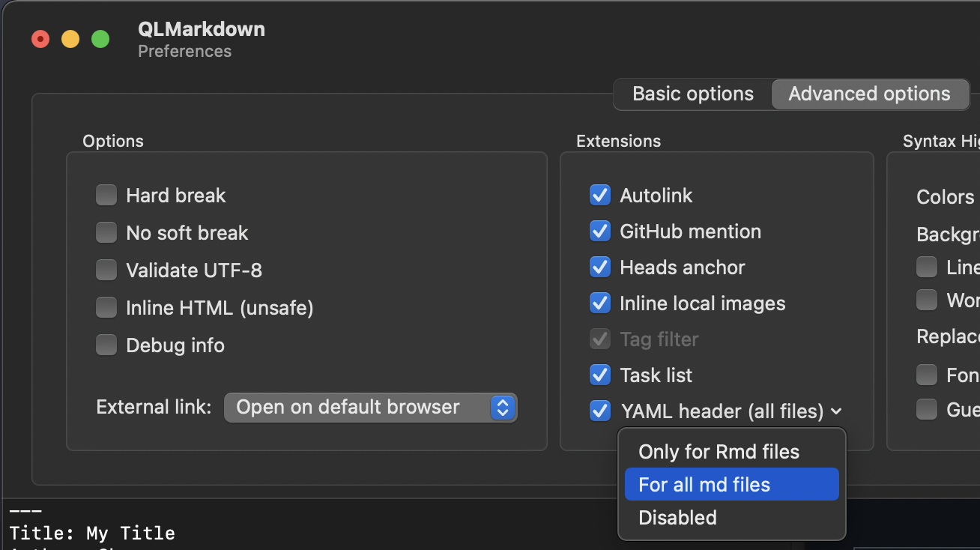The height and width of the screenshot is (550, 980).
Task: Click the QLMarkdown window title
Action: (x=202, y=29)
